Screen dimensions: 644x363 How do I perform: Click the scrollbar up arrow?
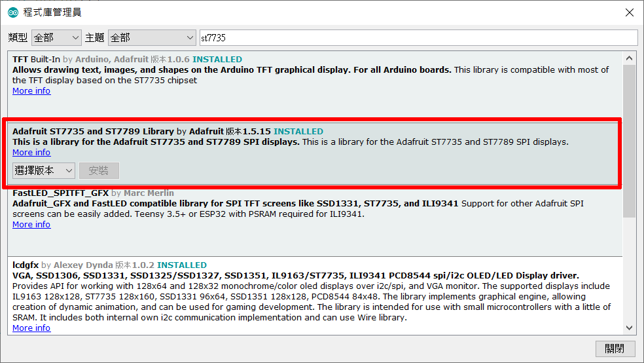629,58
